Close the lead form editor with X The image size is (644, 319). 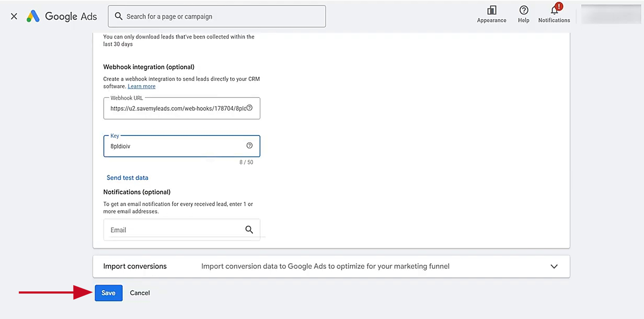pos(14,16)
